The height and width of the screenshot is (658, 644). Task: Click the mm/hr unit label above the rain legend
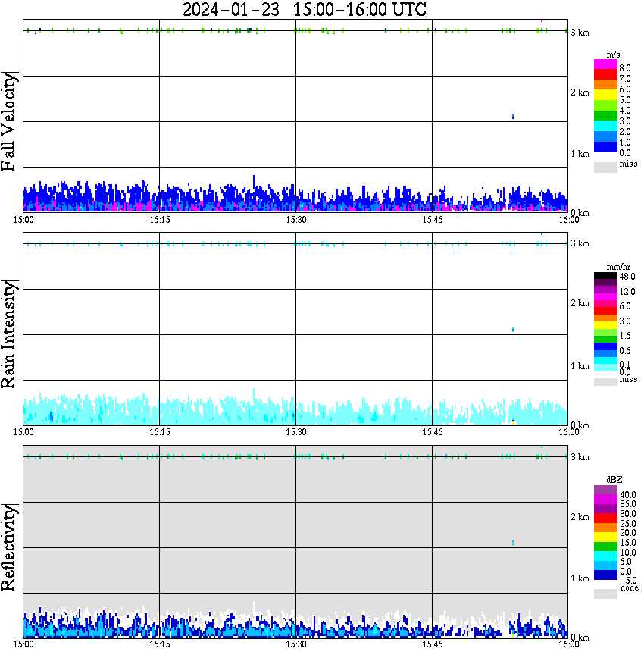pyautogui.click(x=618, y=267)
